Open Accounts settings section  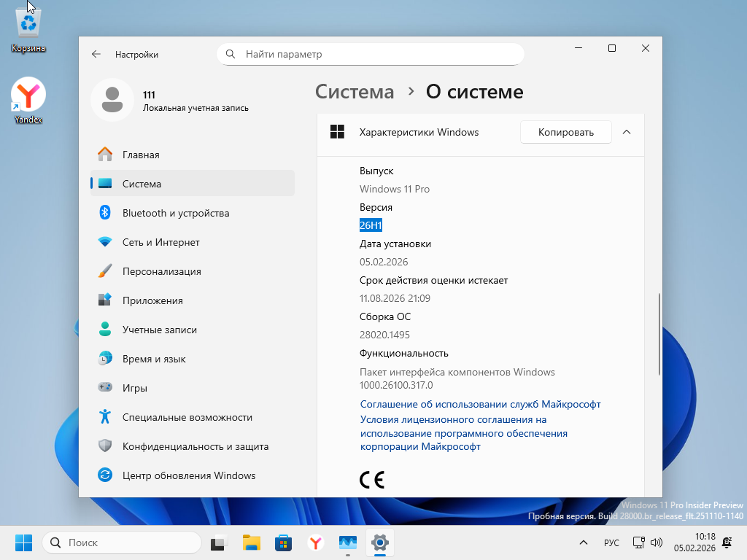[x=159, y=330]
